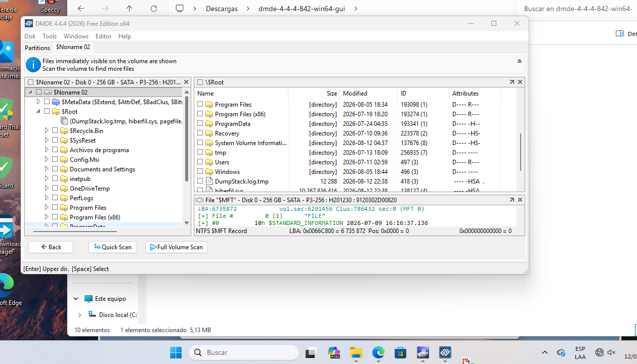This screenshot has height=364, width=637.
Task: Open the Help menu
Action: pyautogui.click(x=124, y=36)
